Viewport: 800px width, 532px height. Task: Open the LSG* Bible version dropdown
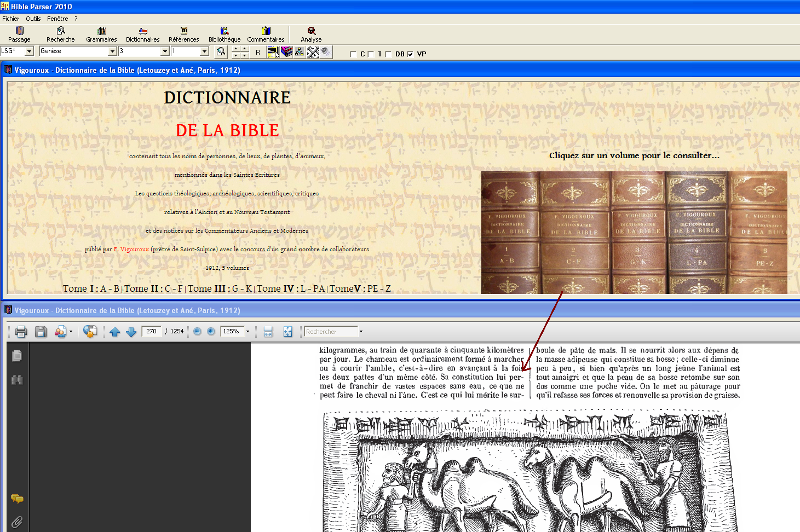tap(30, 51)
